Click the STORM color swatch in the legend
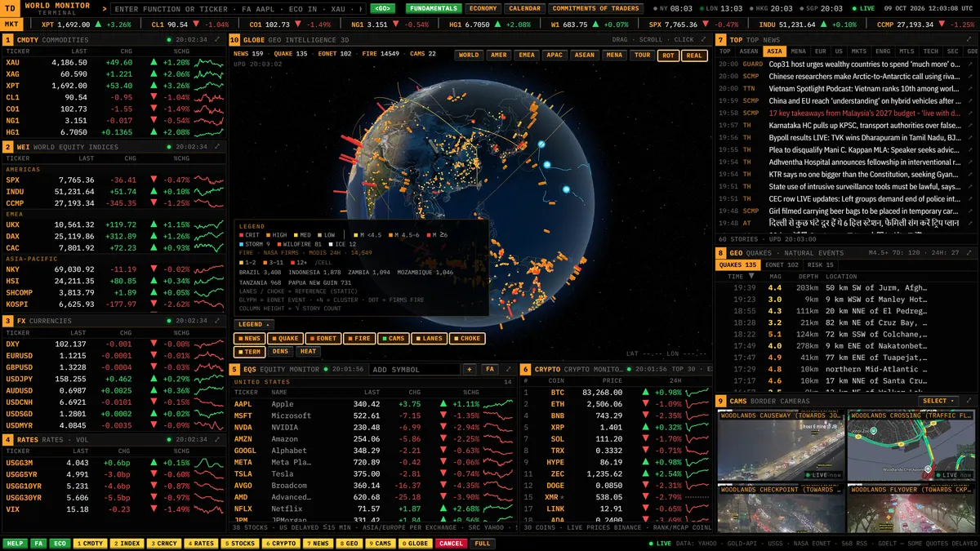This screenshot has height=551, width=980. [x=242, y=243]
